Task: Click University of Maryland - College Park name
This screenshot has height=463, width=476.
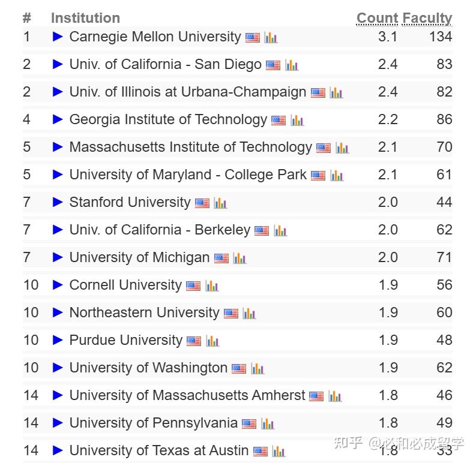Action: click(x=188, y=175)
